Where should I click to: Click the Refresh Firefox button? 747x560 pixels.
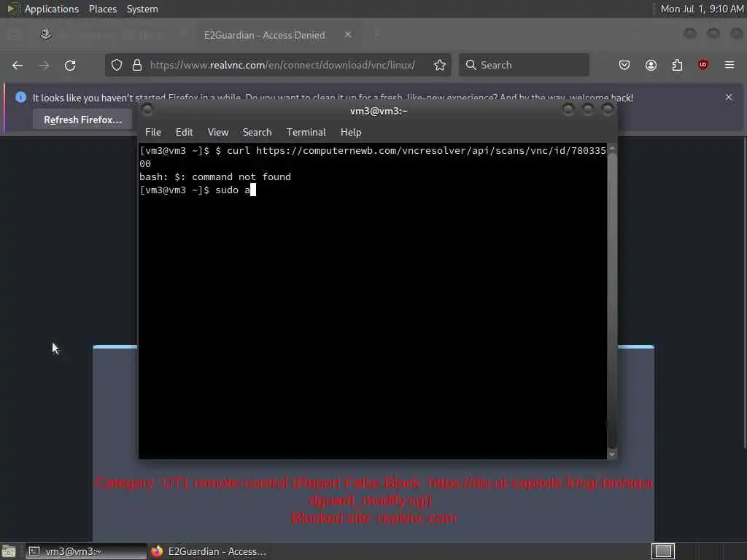pyautogui.click(x=83, y=120)
